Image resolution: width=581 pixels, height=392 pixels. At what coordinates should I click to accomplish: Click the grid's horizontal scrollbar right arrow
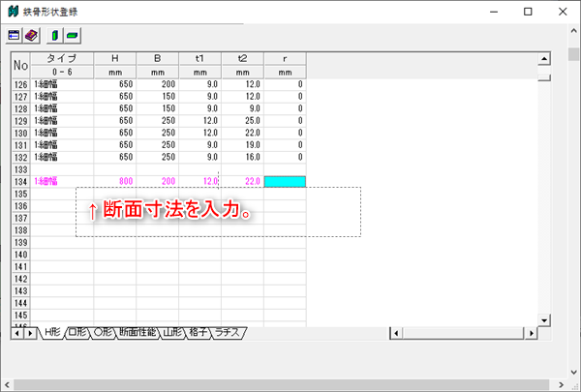[x=531, y=333]
